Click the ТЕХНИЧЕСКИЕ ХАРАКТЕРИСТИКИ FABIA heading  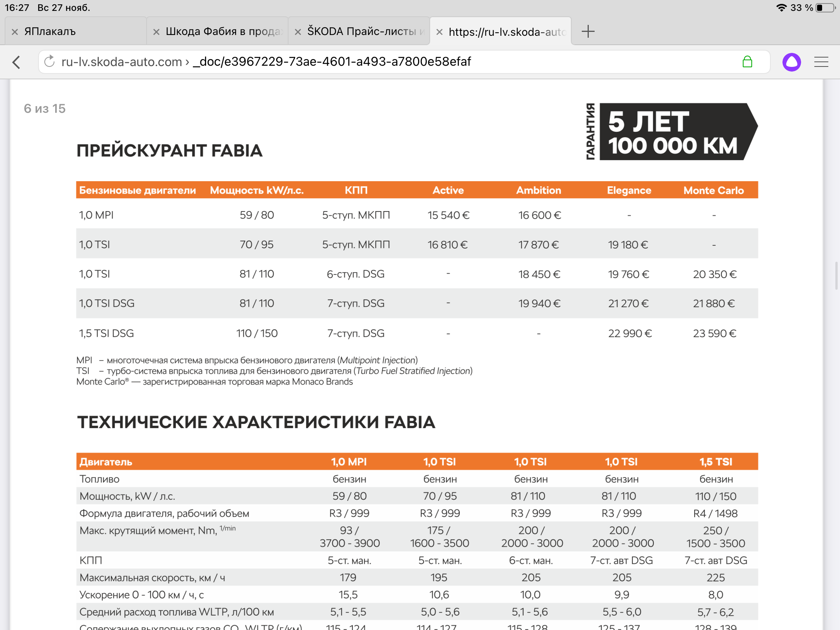tap(256, 422)
